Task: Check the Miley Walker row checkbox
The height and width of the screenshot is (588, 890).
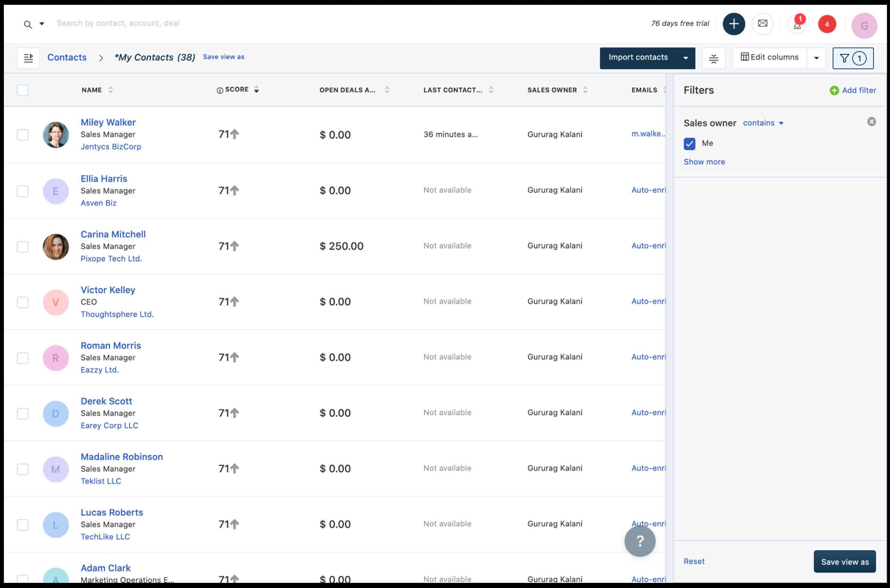Action: point(22,135)
